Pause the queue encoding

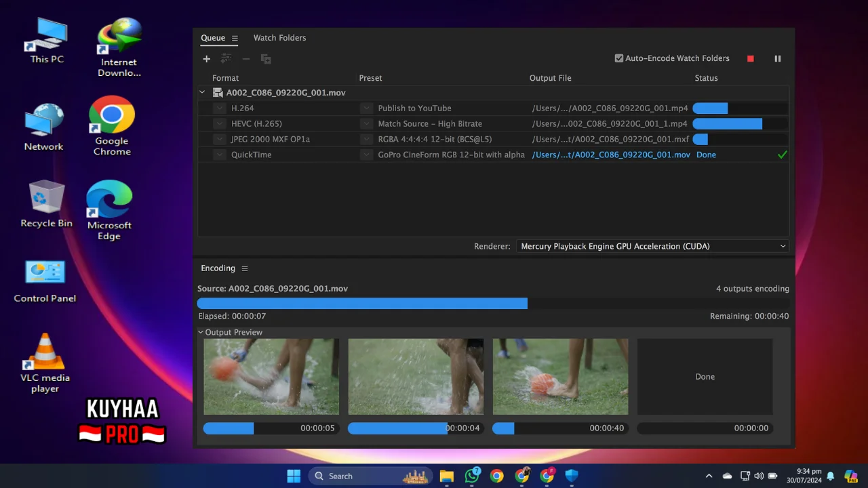[x=778, y=59]
